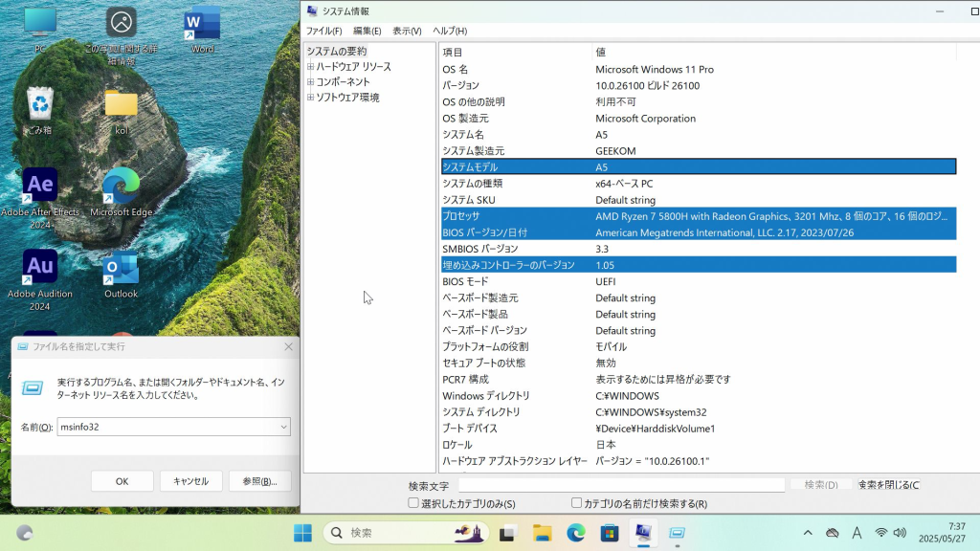The height and width of the screenshot is (551, 980).
Task: Select the ブート デバイス row
Action: tap(699, 429)
